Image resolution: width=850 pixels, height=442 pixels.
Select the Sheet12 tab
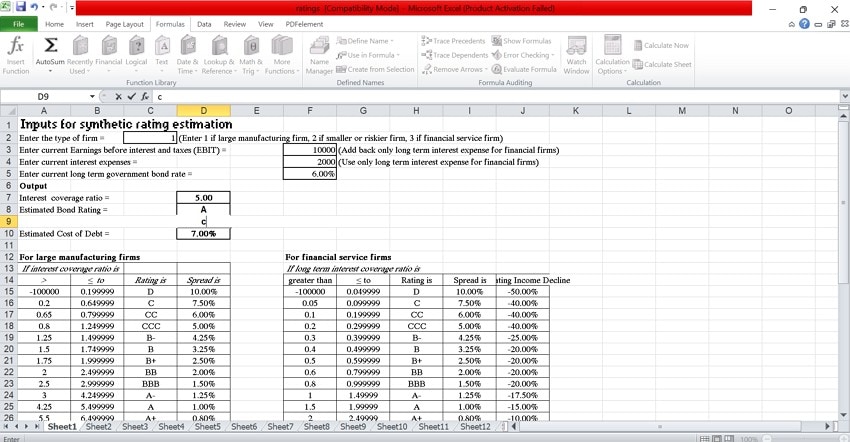tap(475, 427)
